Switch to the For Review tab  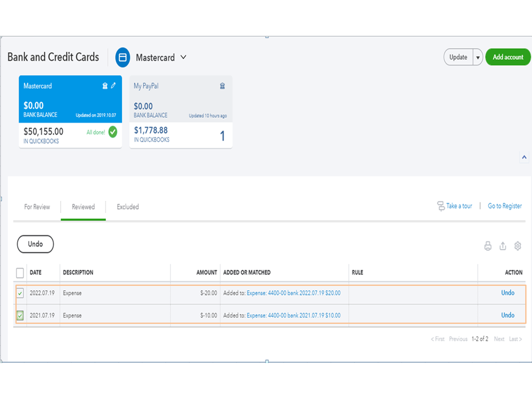point(37,207)
